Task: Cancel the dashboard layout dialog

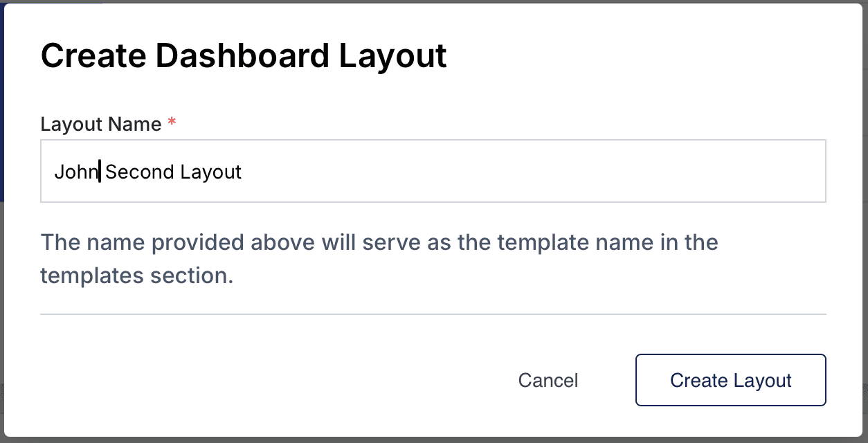Action: tap(548, 380)
